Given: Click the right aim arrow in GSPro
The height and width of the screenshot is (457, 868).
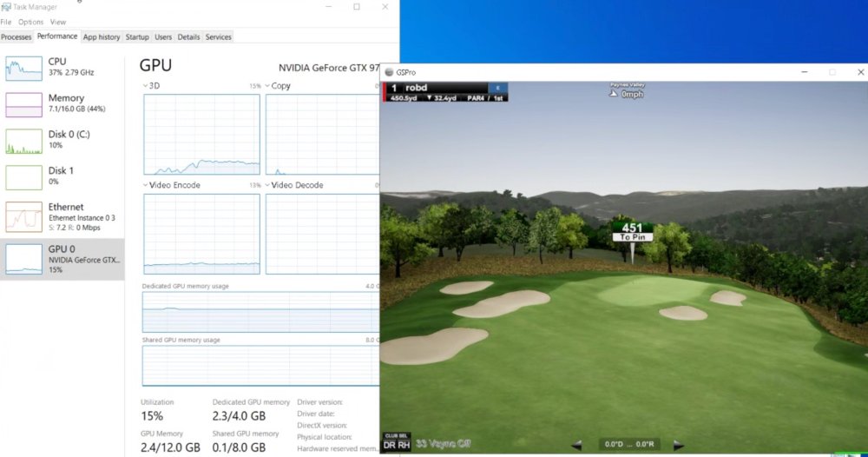Looking at the screenshot, I should coord(678,445).
